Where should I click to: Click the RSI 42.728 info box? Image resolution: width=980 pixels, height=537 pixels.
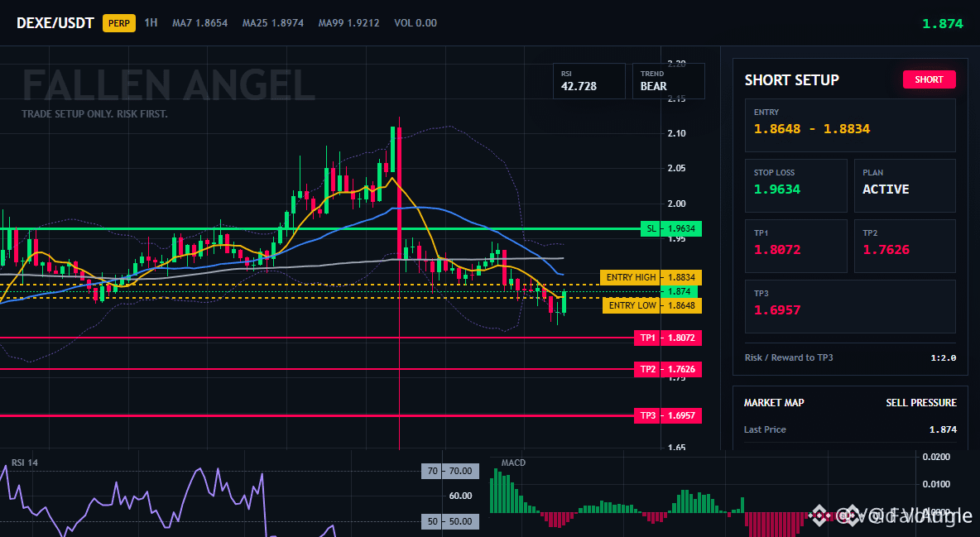[588, 80]
